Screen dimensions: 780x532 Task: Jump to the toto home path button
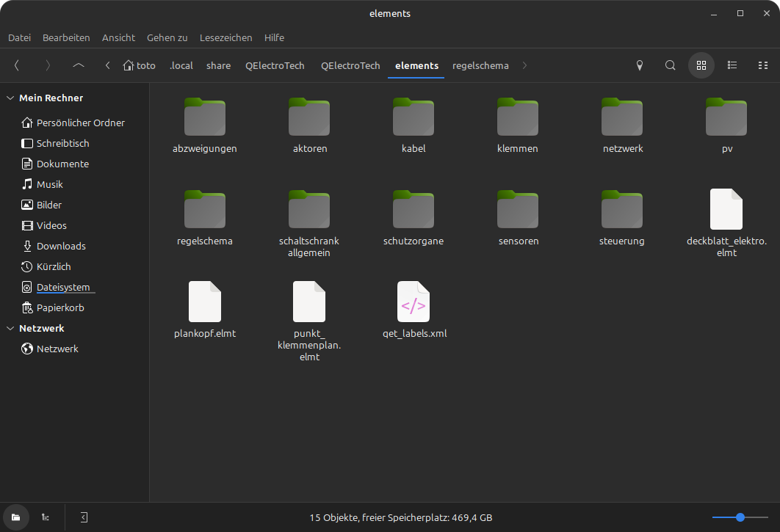point(140,65)
